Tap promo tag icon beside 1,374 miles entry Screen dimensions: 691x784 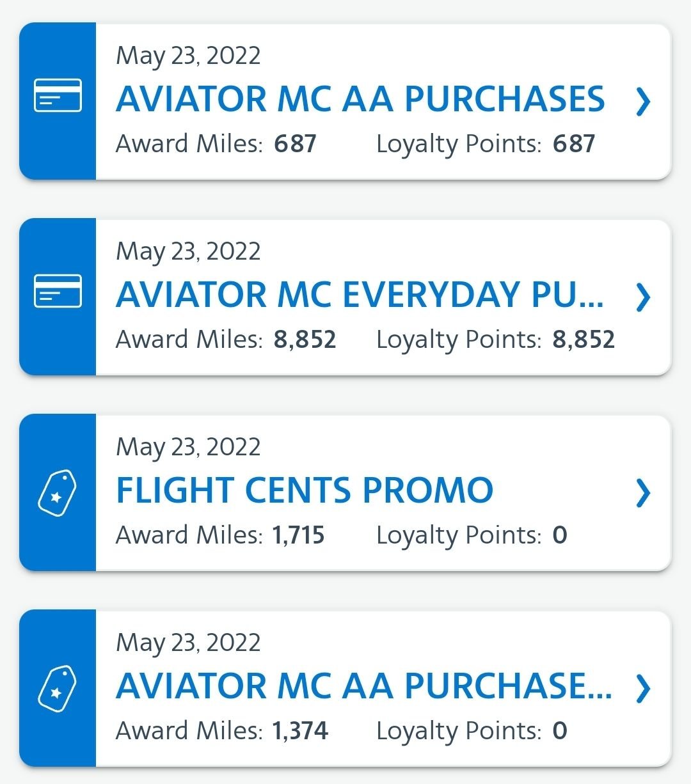(58, 689)
